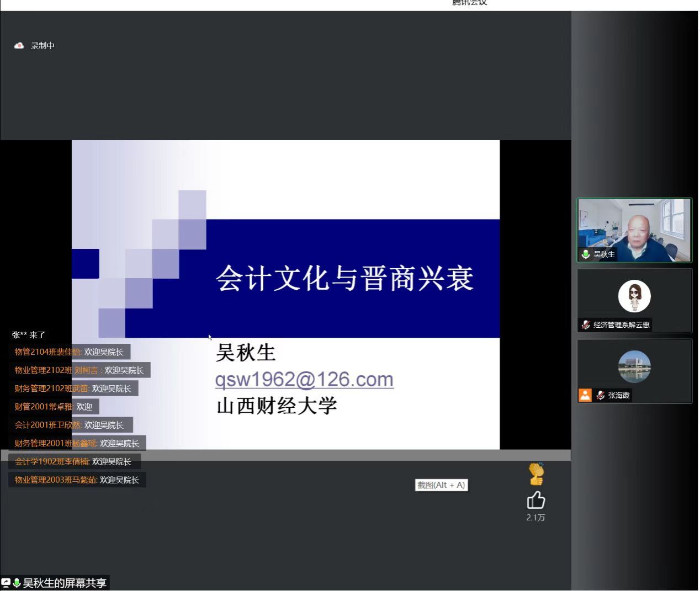
Task: Click the green mic icon in the screen-share label
Action: tap(17, 583)
